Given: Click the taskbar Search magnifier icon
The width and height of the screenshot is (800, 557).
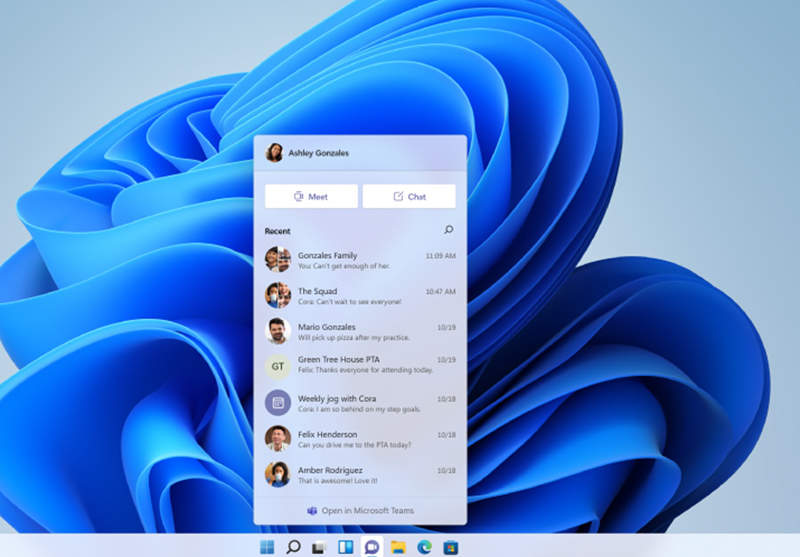Looking at the screenshot, I should coord(293,546).
